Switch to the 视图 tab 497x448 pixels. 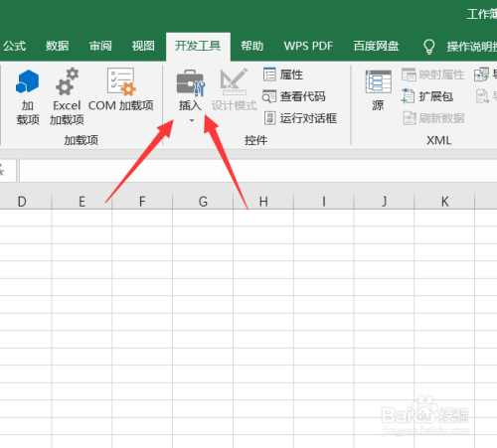click(143, 46)
